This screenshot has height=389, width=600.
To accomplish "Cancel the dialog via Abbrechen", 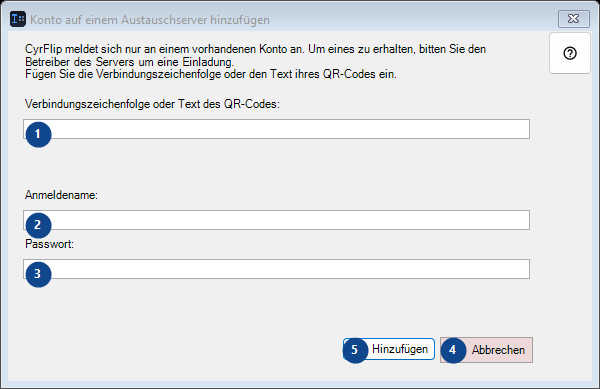I will [486, 350].
